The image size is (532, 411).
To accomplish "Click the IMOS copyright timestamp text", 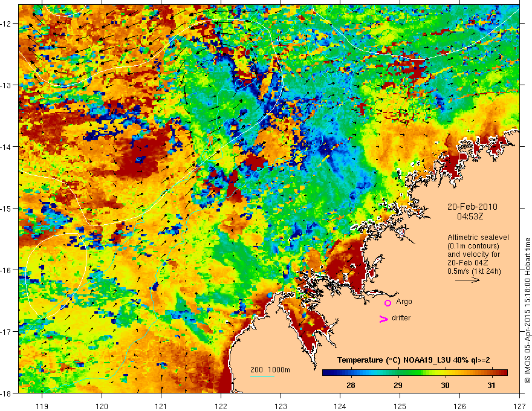I will [527, 310].
